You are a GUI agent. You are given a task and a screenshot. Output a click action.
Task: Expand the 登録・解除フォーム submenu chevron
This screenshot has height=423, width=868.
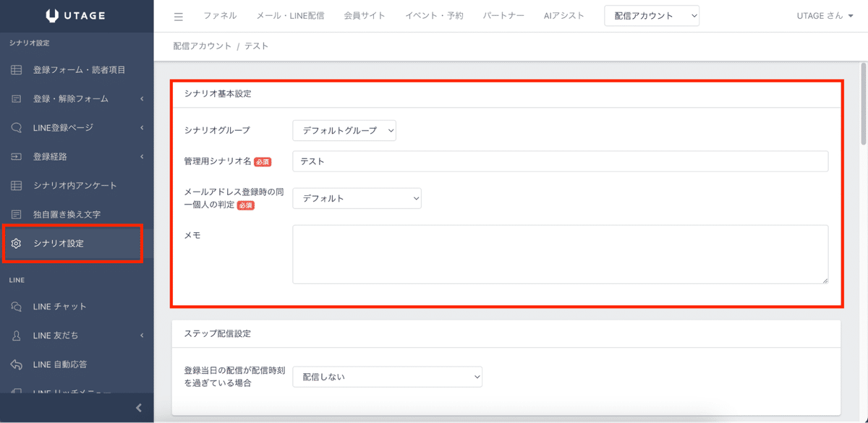tap(142, 99)
